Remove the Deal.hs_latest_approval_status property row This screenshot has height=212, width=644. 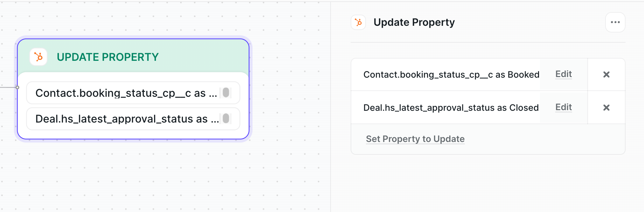coord(606,108)
